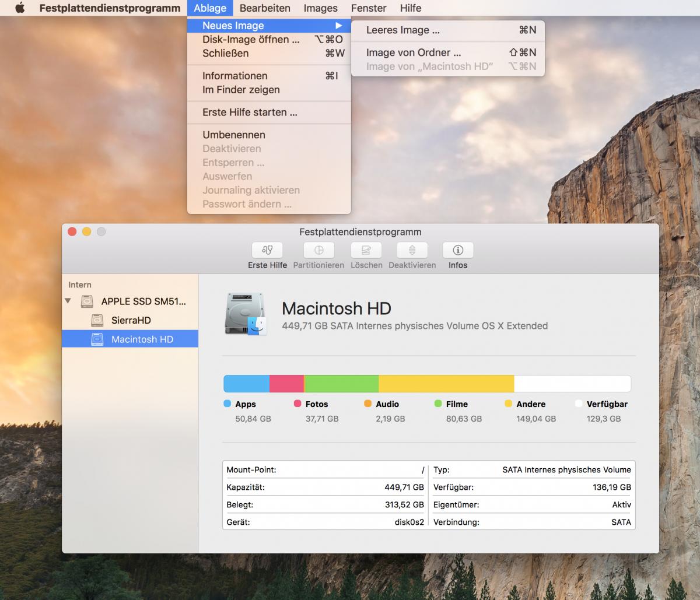Click the Verfügbar 136,19 GB table value

(x=612, y=487)
